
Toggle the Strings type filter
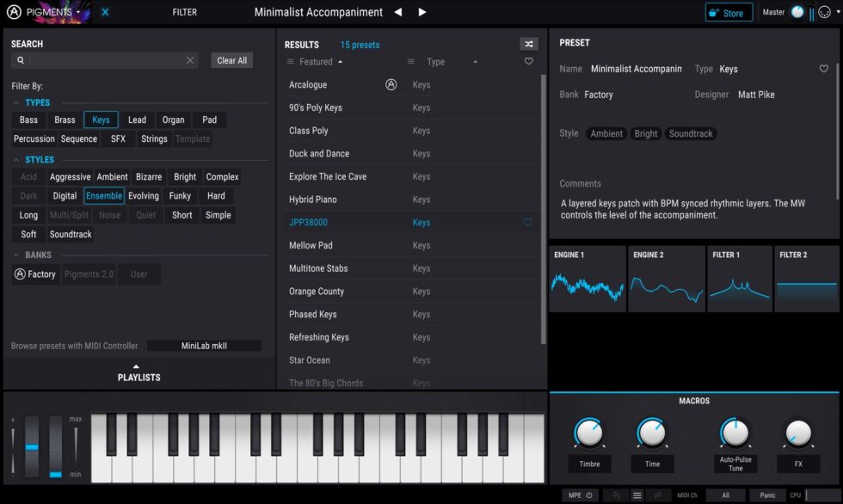coord(154,138)
